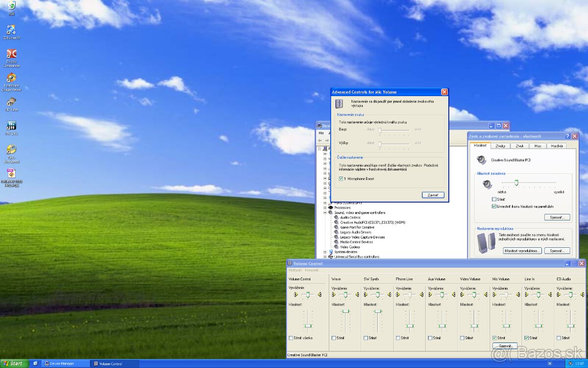588x368 pixels.
Task: Launch the HW Info desktop shortcut
Action: click(x=11, y=126)
